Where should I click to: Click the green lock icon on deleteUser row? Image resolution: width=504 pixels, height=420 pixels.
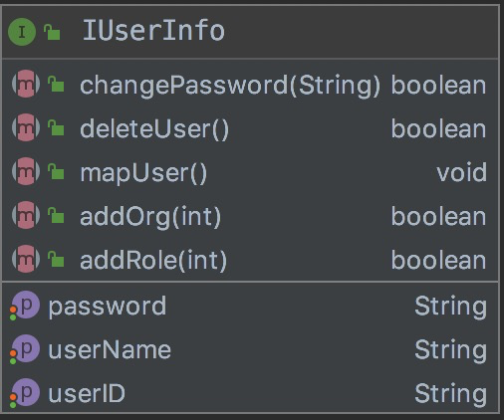[x=56, y=127]
